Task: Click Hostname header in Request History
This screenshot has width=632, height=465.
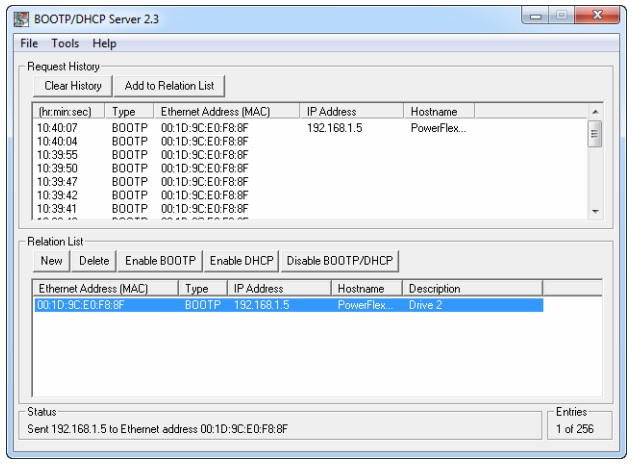Action: pos(439,112)
